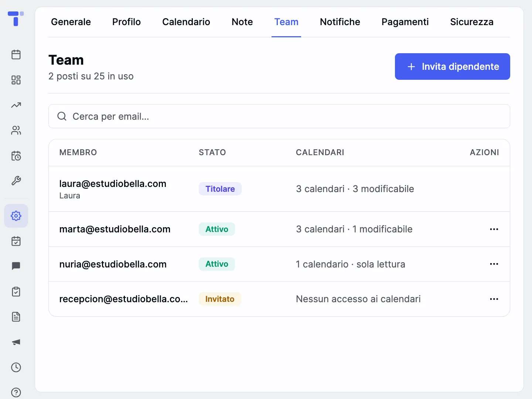Image resolution: width=532 pixels, height=399 pixels.
Task: Switch to the Profilo tab
Action: tap(126, 22)
